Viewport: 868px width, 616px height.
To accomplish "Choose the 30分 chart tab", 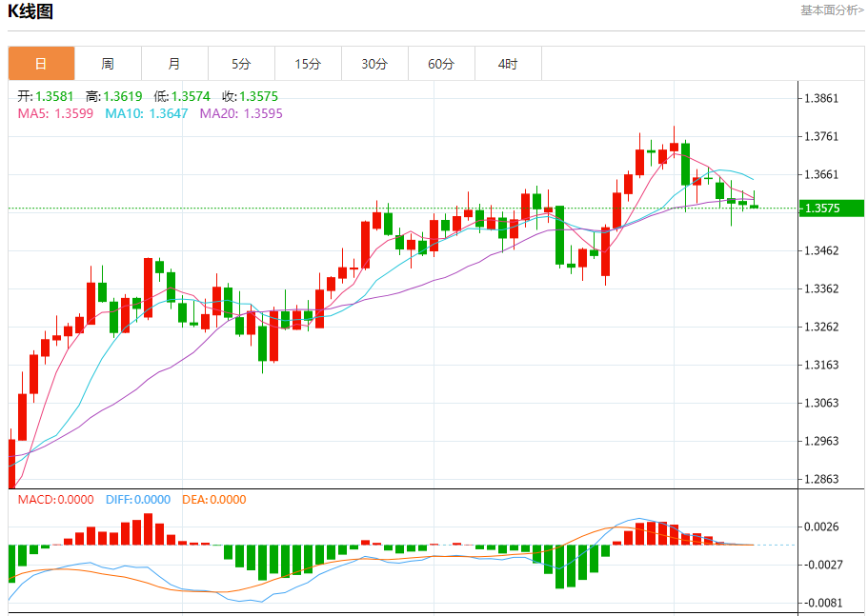I will coord(374,64).
